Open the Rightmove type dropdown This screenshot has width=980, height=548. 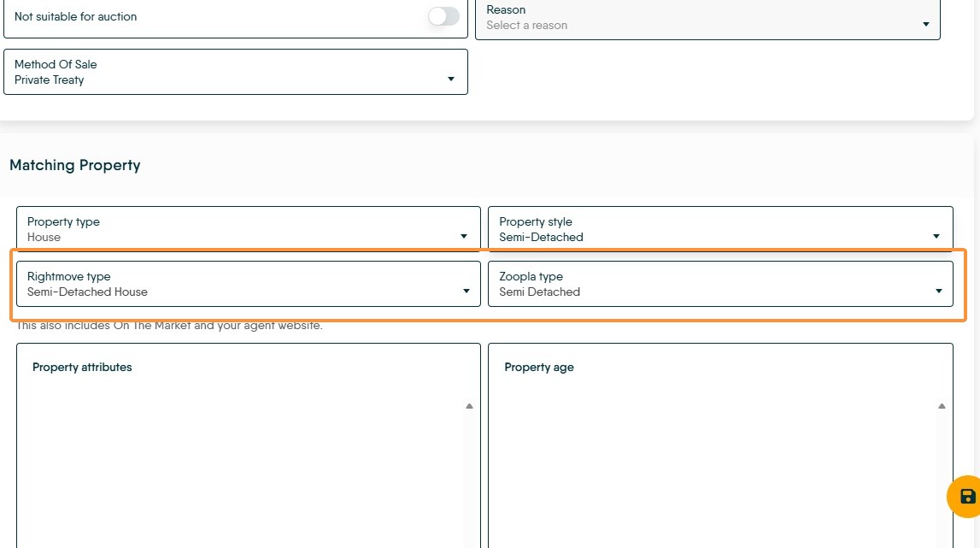[248, 284]
